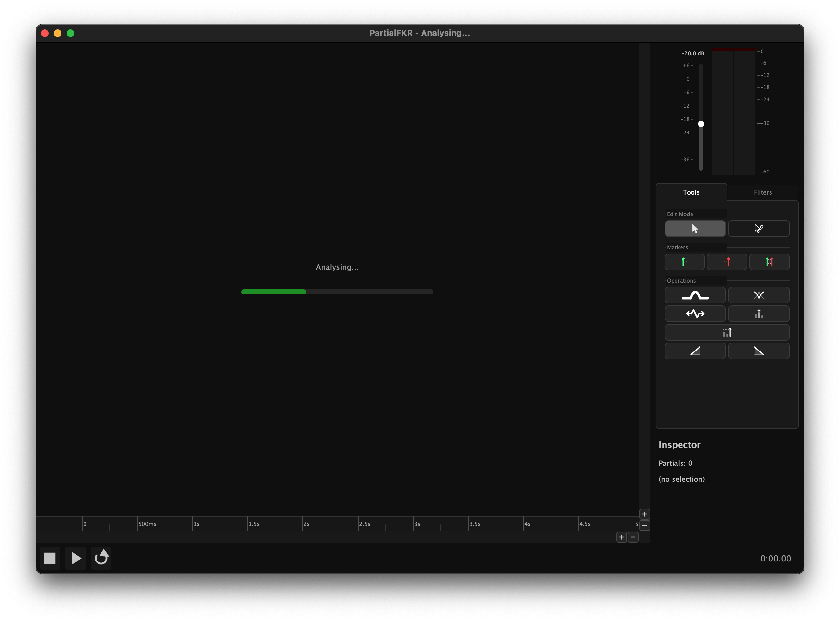Maximize the window with the green button
This screenshot has height=621, width=840.
(x=70, y=33)
